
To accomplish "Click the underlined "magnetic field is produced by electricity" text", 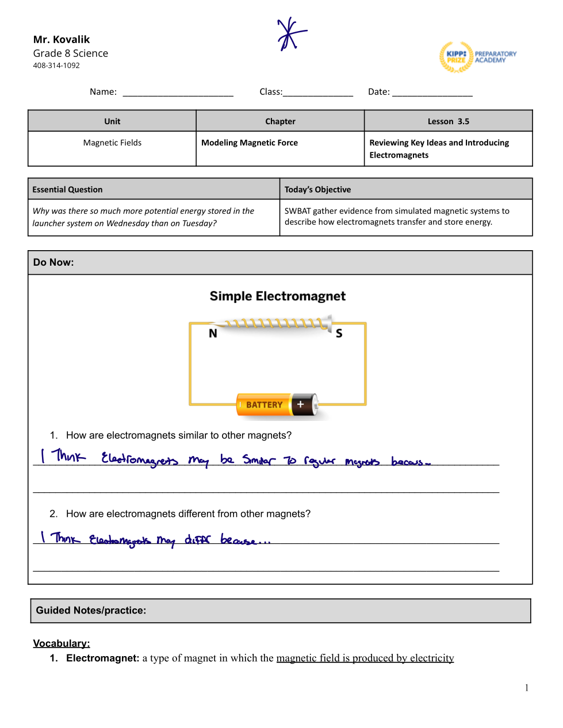I will click(x=365, y=658).
